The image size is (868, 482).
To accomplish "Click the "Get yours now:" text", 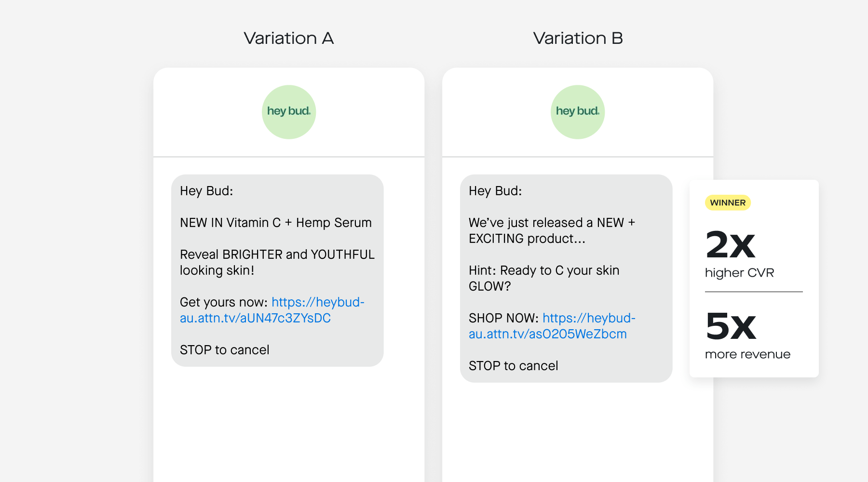I will coord(223,302).
